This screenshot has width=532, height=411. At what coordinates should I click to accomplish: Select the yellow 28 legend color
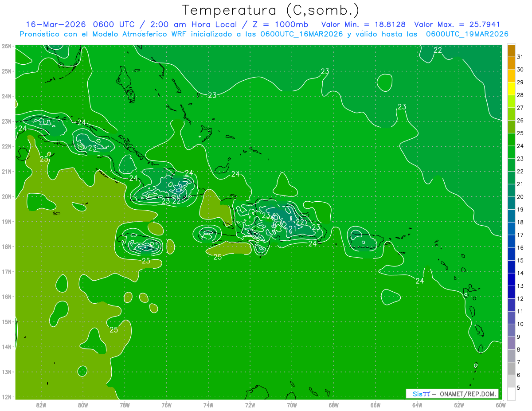coord(511,89)
